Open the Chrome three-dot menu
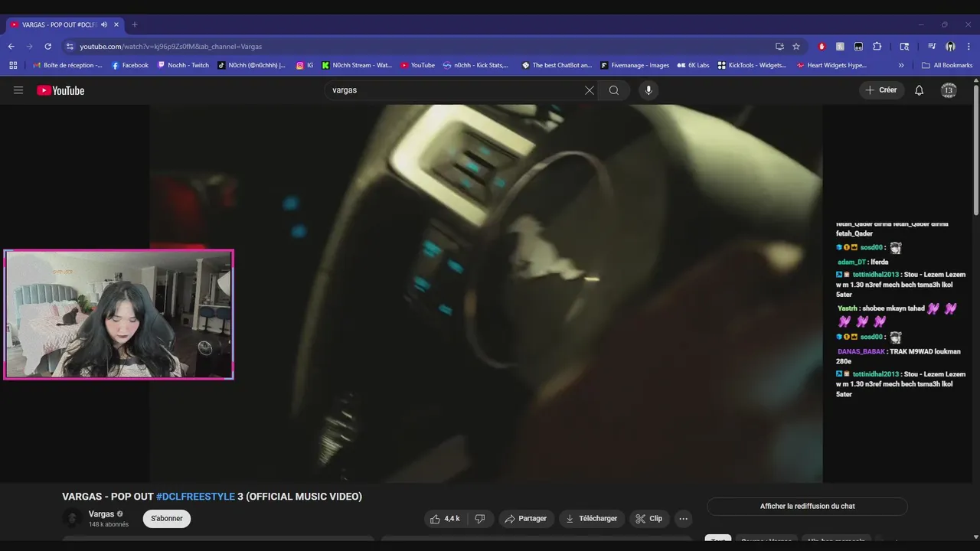Image resolution: width=980 pixels, height=551 pixels. point(969,46)
